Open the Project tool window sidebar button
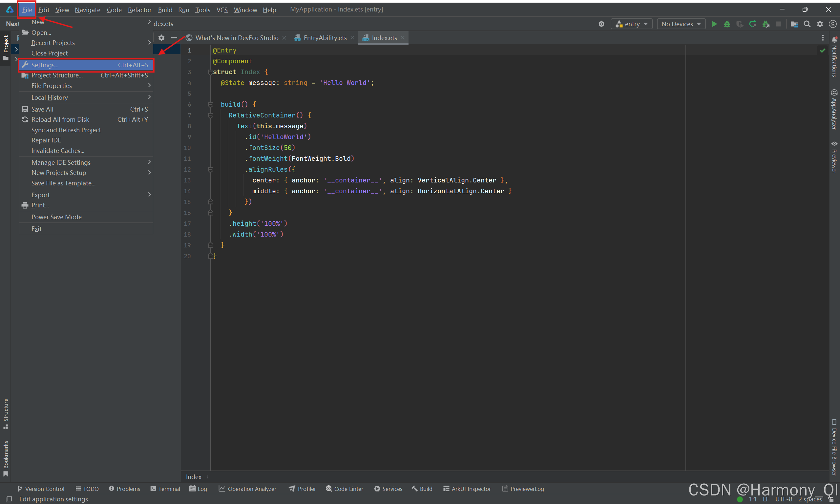The height and width of the screenshot is (504, 840). coord(6,48)
